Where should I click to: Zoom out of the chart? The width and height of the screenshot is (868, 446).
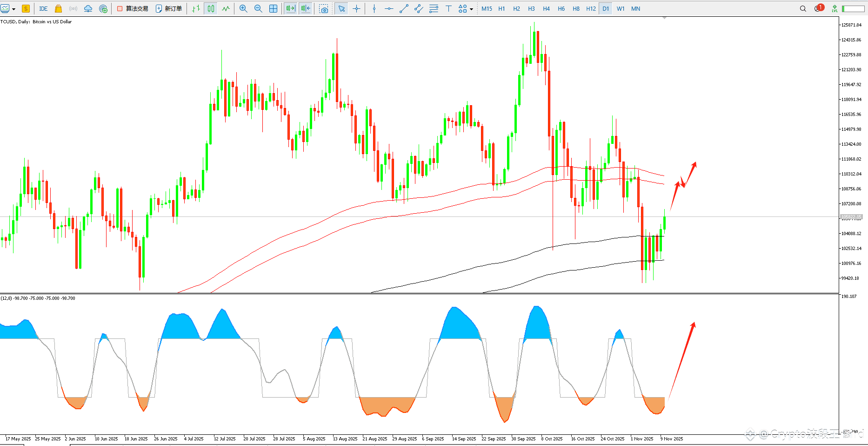pyautogui.click(x=258, y=8)
